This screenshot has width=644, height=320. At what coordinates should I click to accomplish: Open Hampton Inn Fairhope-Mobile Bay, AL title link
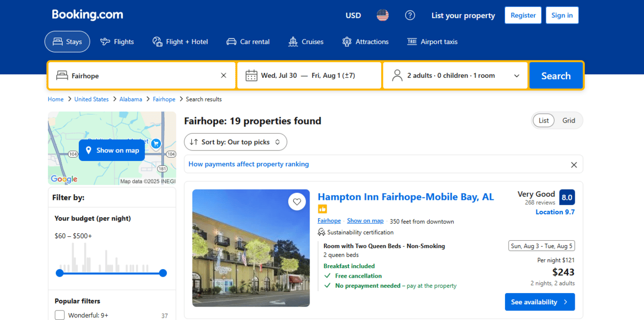[x=406, y=197]
